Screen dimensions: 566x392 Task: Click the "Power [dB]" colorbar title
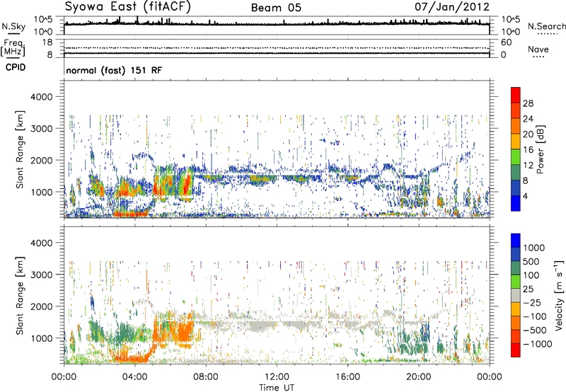click(541, 149)
